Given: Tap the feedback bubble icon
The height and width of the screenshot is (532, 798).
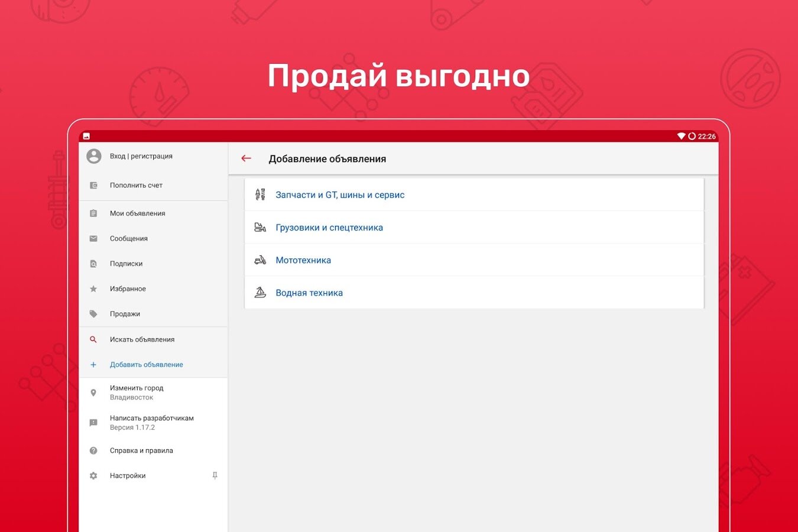Looking at the screenshot, I should [x=93, y=423].
